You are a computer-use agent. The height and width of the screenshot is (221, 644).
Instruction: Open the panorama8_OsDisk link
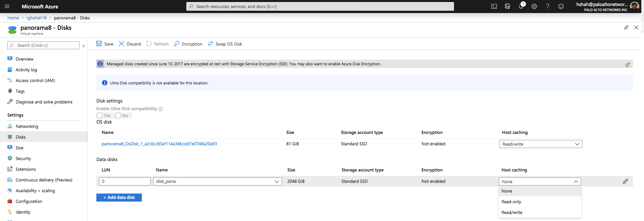[159, 144]
